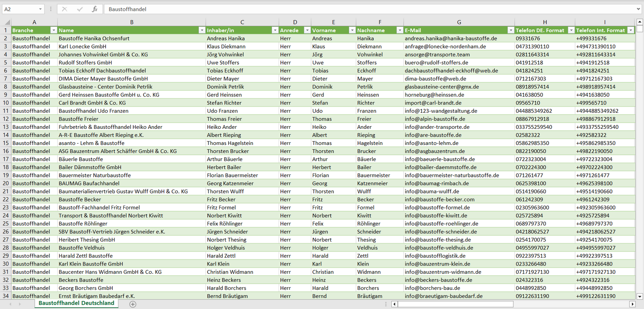644x309 pixels.
Task: Select column G header
Action: pos(459,22)
